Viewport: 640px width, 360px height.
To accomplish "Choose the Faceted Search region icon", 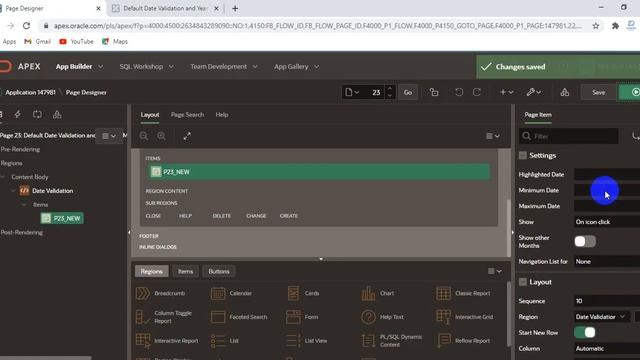I will point(218,317).
